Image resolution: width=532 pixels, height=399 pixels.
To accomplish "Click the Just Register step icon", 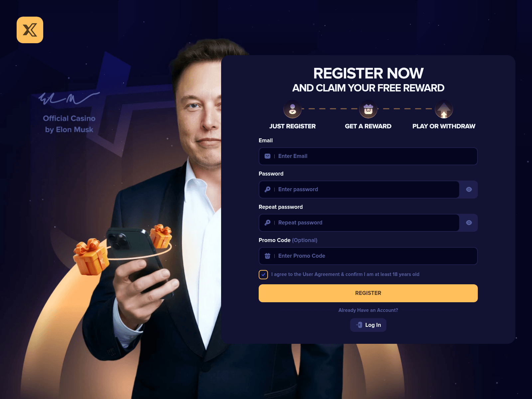I will tap(292, 109).
